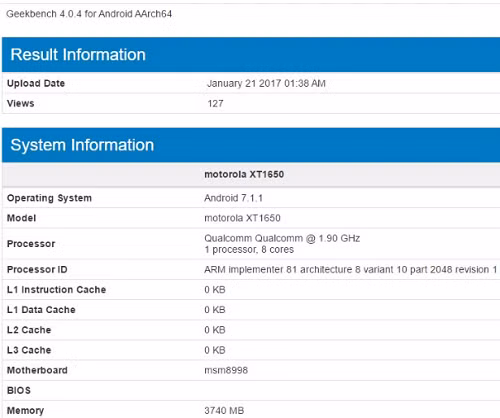Click the 3740 MB memory value
This screenshot has width=500, height=418.
[x=224, y=410]
